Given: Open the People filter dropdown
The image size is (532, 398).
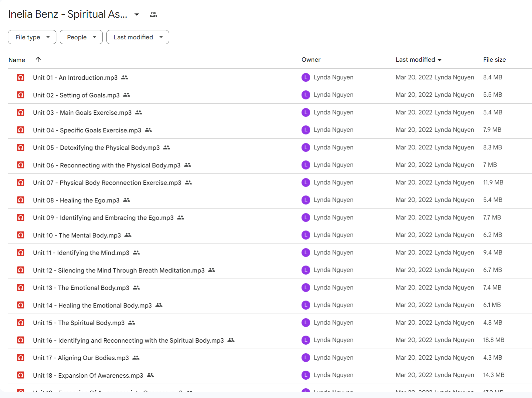Looking at the screenshot, I should click(x=81, y=37).
